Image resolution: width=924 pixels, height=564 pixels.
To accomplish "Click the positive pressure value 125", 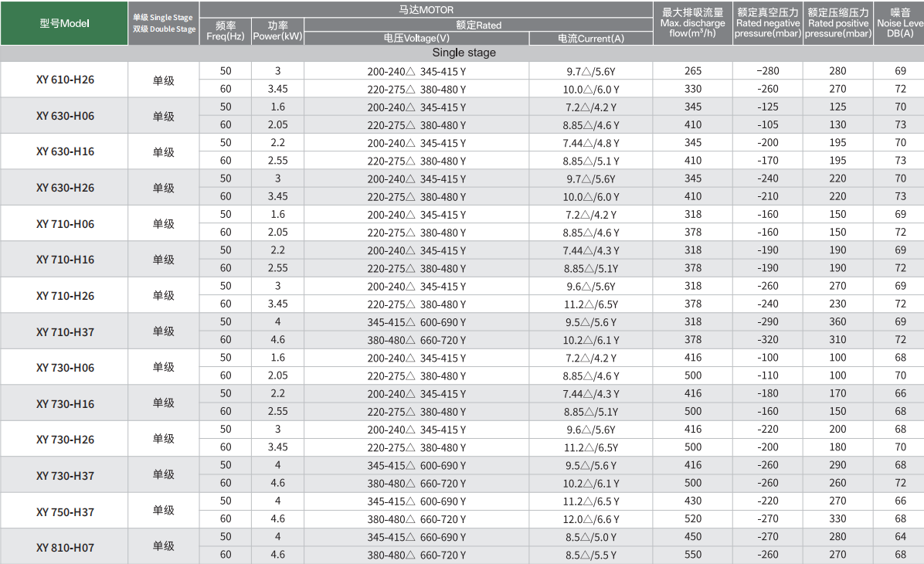I will (x=837, y=107).
